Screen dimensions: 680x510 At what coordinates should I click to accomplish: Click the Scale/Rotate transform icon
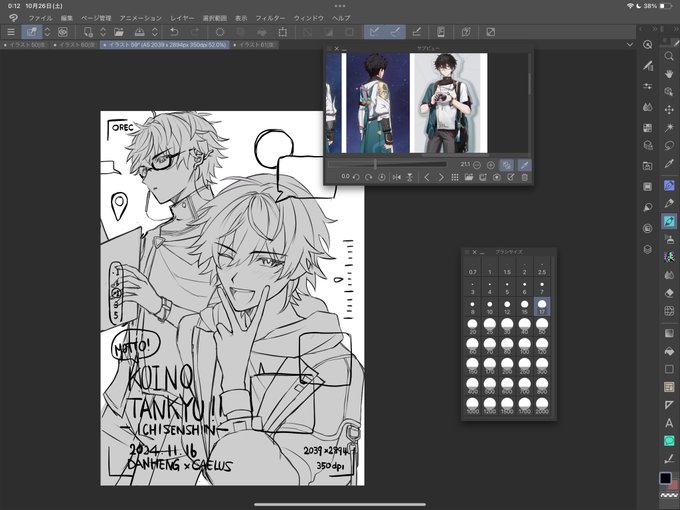coord(283,32)
